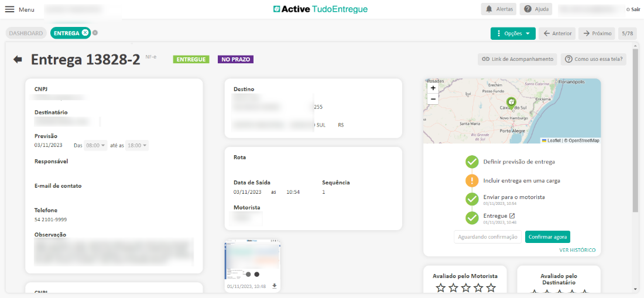
Task: Rate two stars in Avaliado pelo Motorista
Action: coord(453,287)
